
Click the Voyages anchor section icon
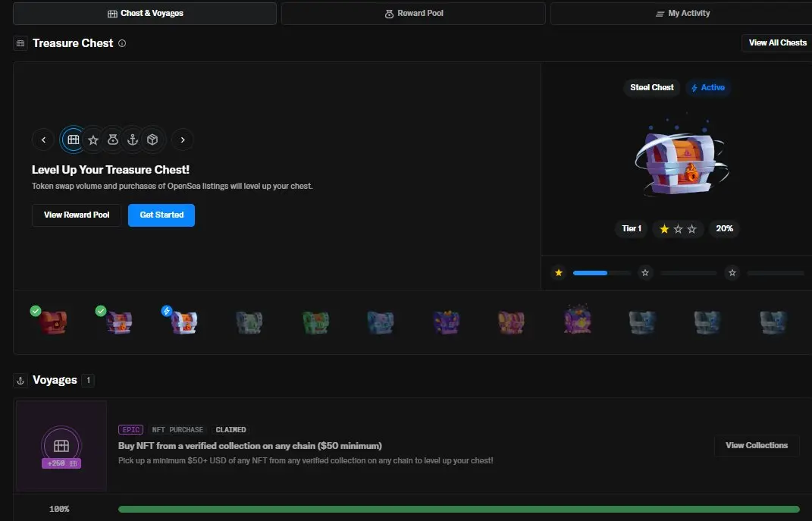point(20,381)
